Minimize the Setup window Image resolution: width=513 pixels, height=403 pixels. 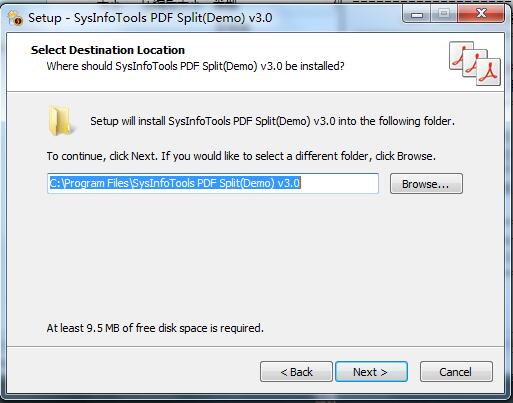point(417,14)
